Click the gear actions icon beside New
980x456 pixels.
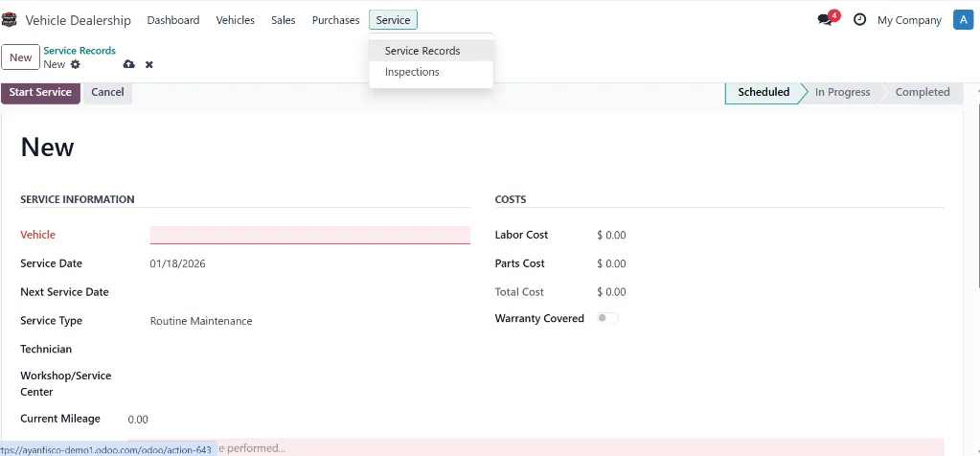(76, 64)
